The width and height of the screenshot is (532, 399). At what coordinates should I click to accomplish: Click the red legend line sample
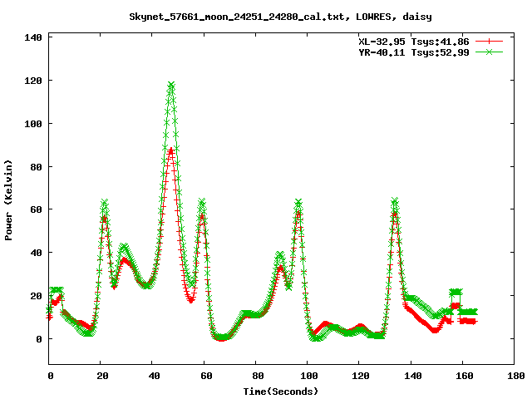[489, 42]
